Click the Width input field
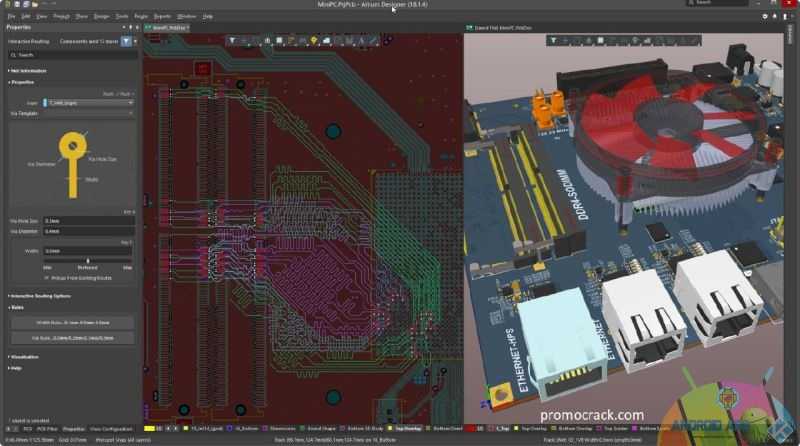The image size is (800, 446). pyautogui.click(x=88, y=251)
